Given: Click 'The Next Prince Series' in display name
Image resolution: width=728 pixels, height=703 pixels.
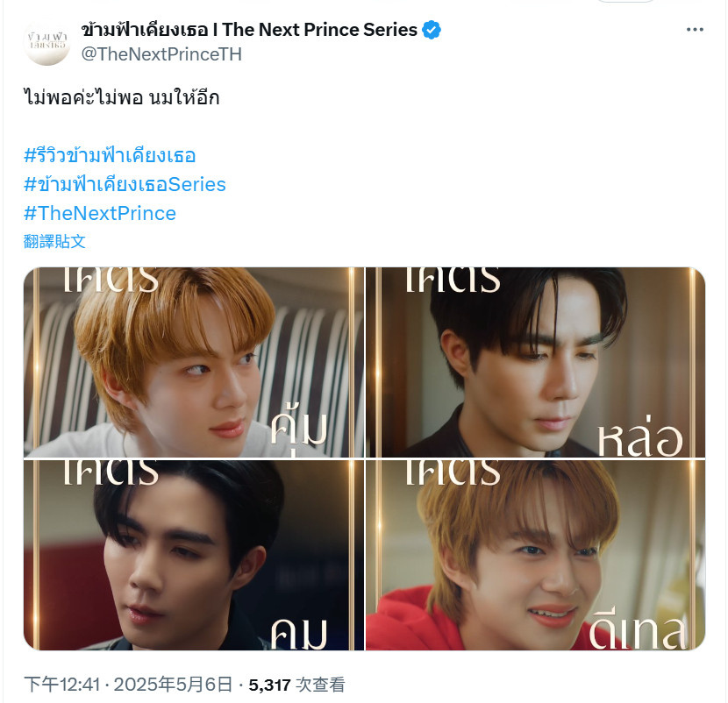Looking at the screenshot, I should tap(319, 30).
